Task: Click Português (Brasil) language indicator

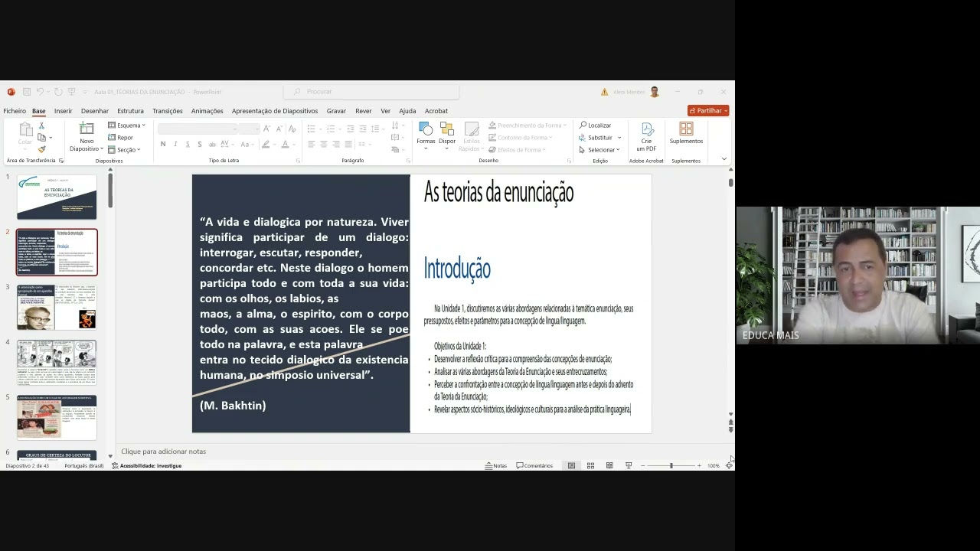Action: click(84, 465)
